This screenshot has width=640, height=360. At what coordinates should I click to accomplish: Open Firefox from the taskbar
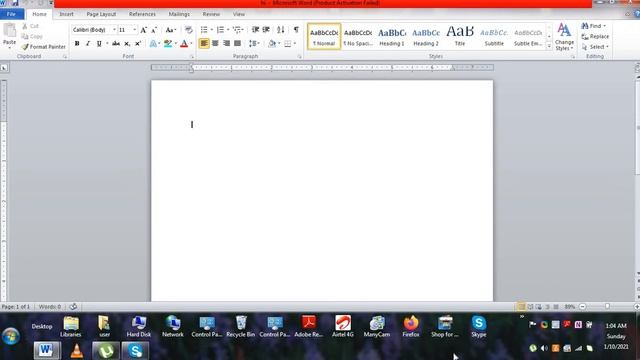point(411,326)
